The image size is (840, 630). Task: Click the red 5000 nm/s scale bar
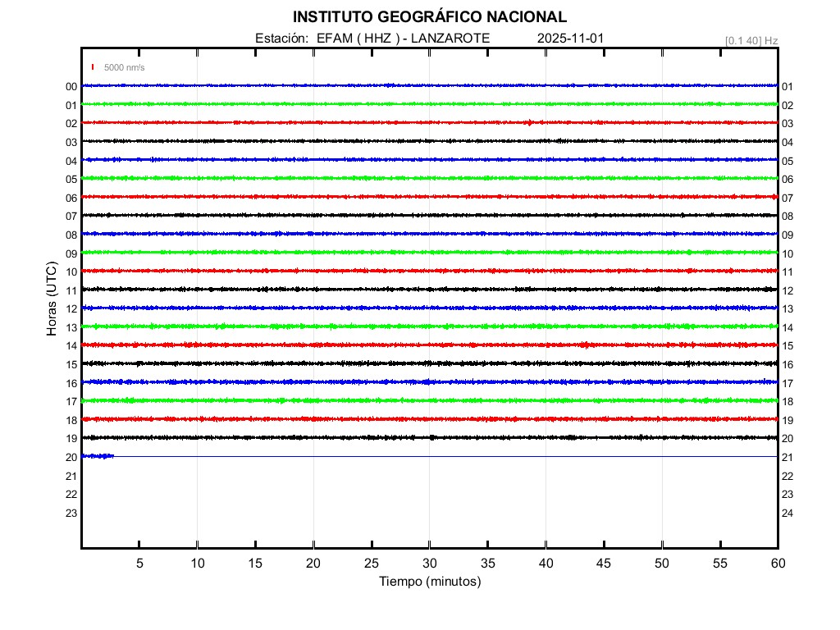pyautogui.click(x=94, y=67)
